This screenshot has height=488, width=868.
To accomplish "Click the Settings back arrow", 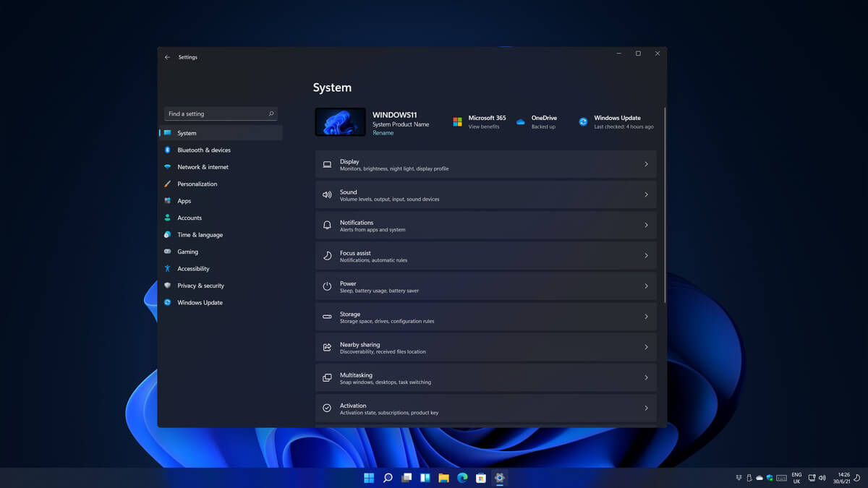I will click(x=167, y=57).
